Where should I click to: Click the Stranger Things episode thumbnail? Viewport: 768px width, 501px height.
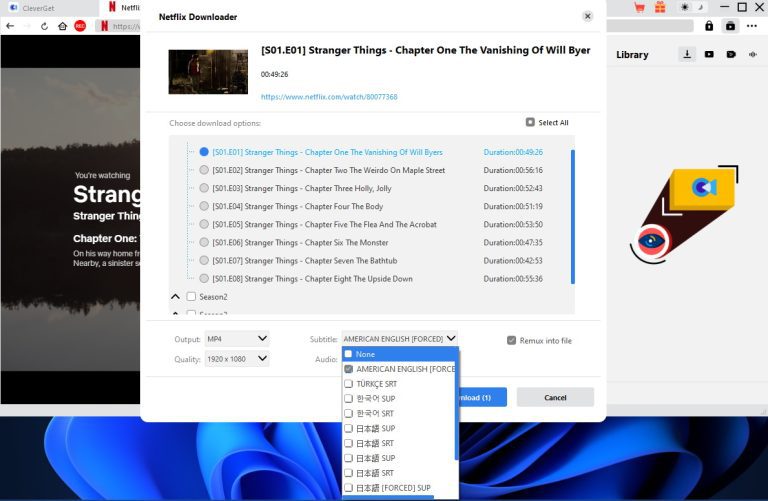tap(208, 71)
